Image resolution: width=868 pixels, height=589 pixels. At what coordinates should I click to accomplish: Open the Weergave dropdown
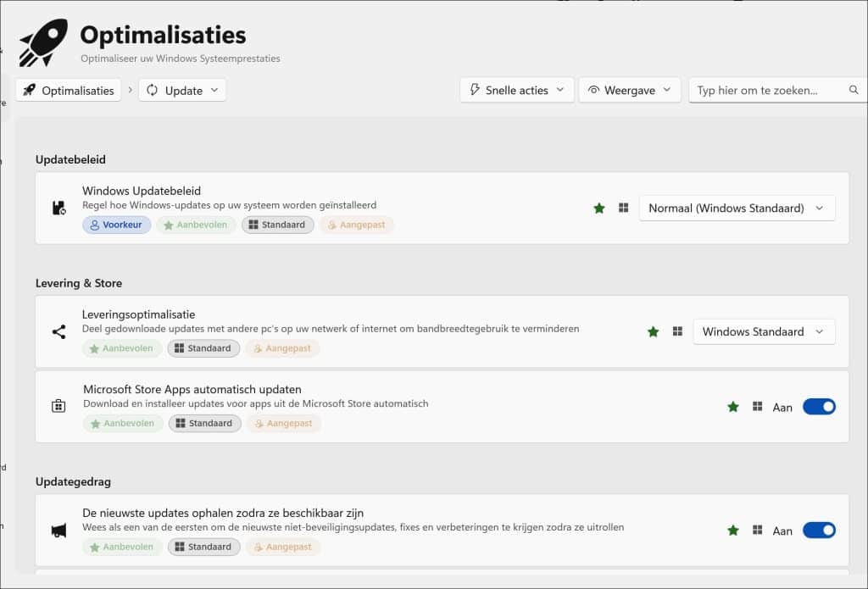click(630, 90)
